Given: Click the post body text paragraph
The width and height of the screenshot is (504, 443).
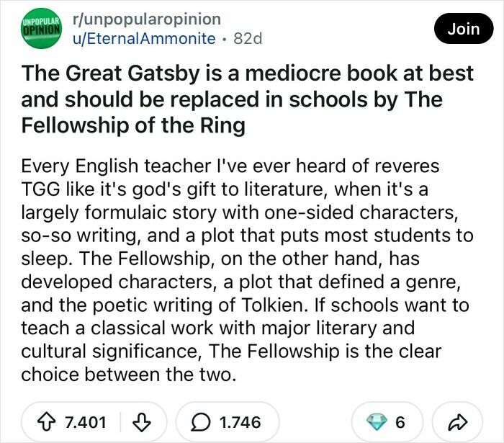Looking at the screenshot, I should pyautogui.click(x=247, y=270).
